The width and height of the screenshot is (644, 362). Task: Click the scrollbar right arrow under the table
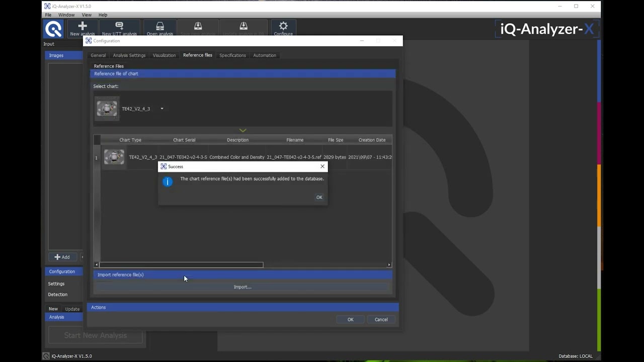click(389, 265)
